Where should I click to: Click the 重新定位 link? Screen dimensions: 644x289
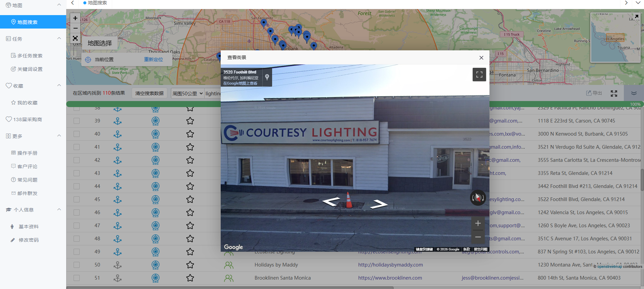154,59
